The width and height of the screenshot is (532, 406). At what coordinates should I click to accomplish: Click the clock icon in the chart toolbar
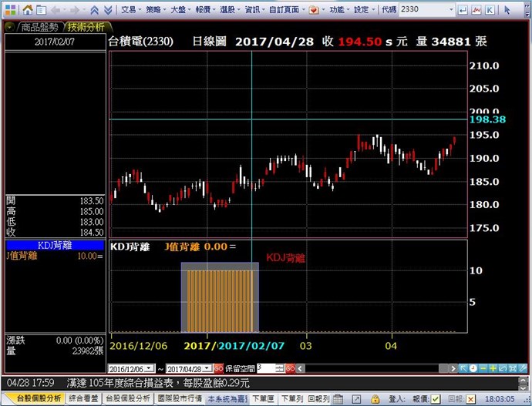[x=473, y=369]
